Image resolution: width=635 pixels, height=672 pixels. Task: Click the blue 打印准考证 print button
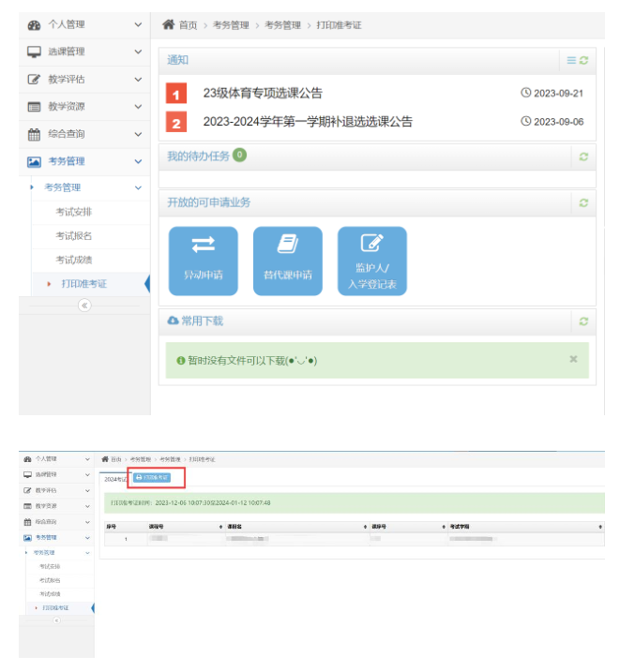(x=151, y=478)
